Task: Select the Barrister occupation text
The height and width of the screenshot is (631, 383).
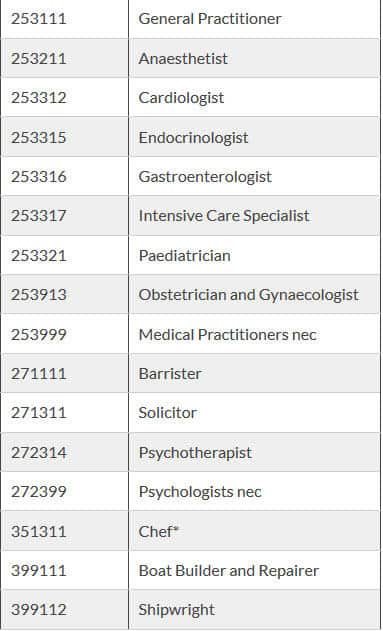Action: click(170, 374)
